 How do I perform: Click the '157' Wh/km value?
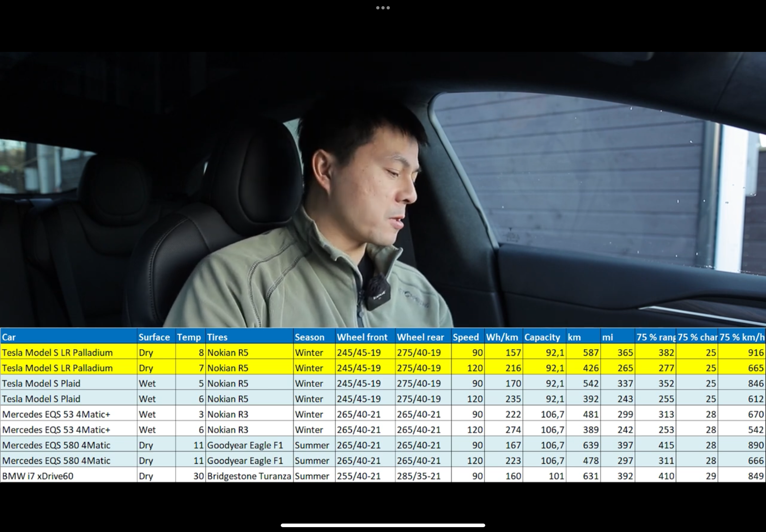point(503,352)
